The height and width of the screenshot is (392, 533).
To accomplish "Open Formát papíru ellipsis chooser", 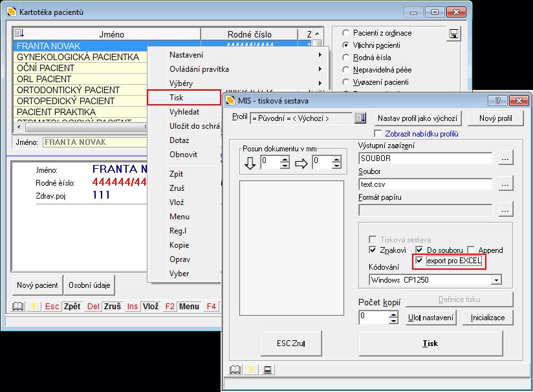I will (505, 210).
